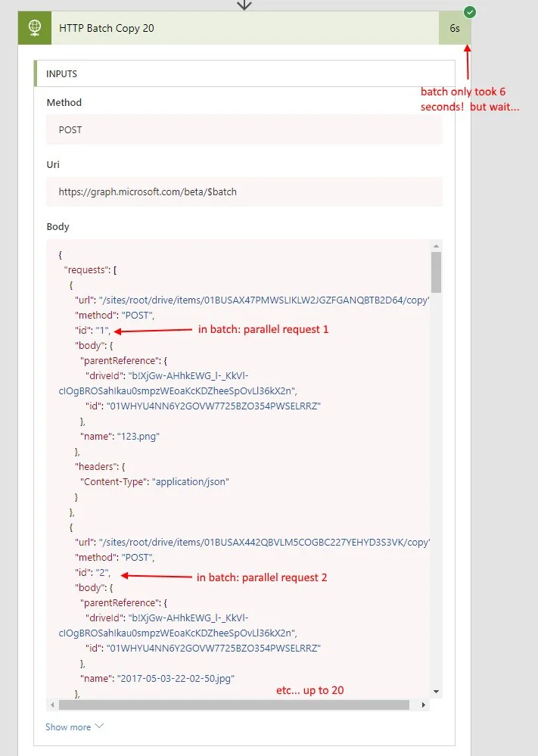Collapse the HTTP Batch Copy 20 action

click(x=227, y=28)
